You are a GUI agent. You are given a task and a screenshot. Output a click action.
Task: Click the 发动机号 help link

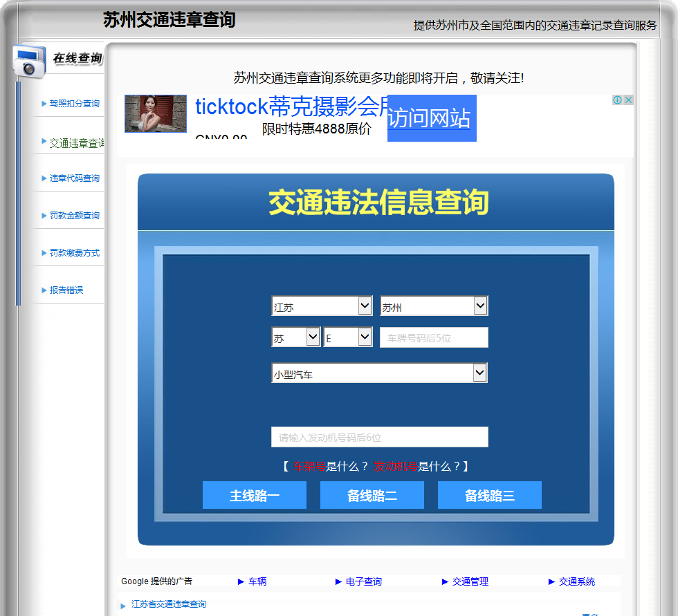tap(396, 467)
